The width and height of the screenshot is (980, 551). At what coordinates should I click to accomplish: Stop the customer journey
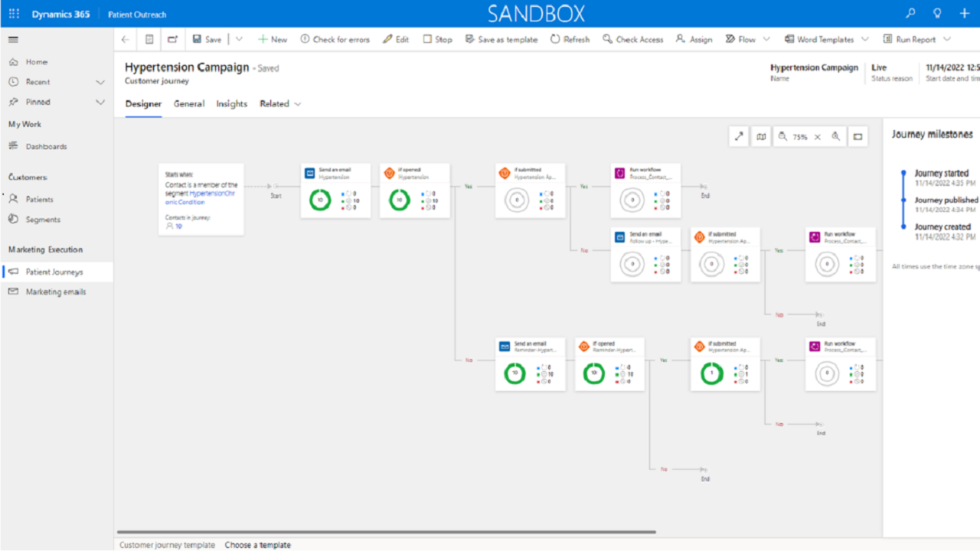pyautogui.click(x=438, y=39)
